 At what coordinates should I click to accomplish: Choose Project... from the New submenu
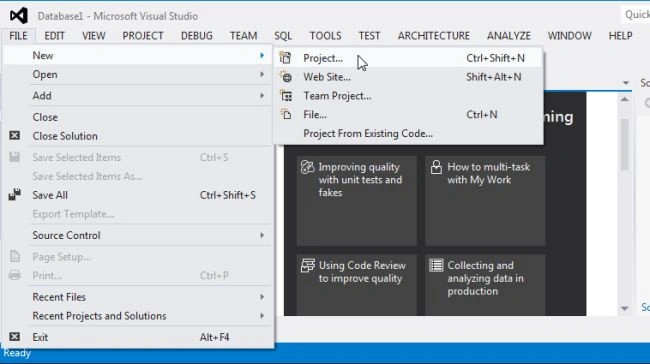pos(408,58)
